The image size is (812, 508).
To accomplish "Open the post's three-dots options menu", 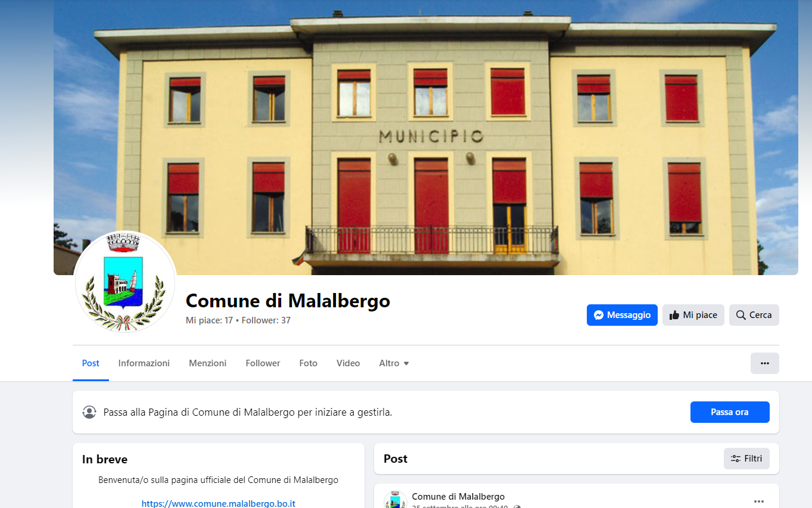I will pyautogui.click(x=759, y=501).
